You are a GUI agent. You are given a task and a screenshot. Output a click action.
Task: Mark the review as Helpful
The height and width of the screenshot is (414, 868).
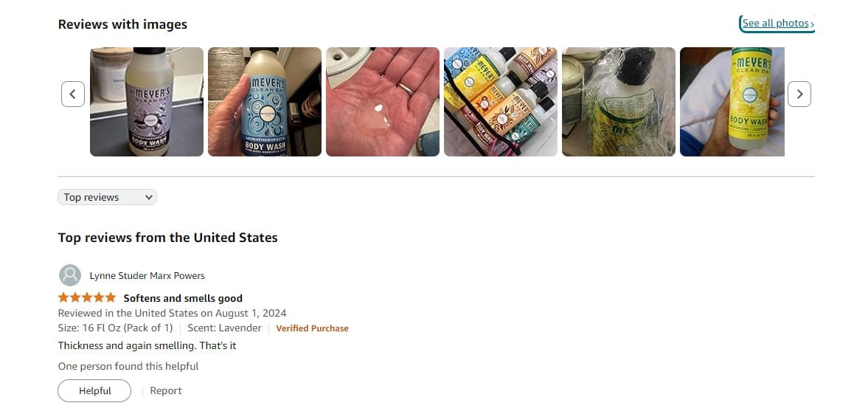coord(94,390)
